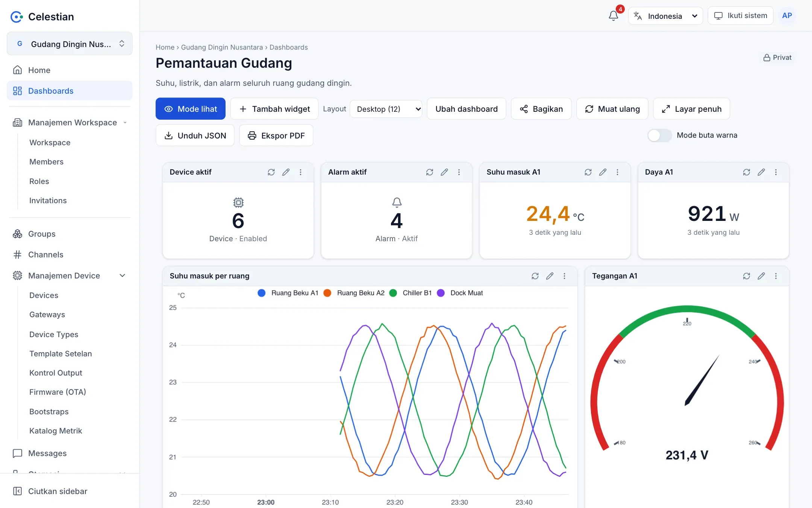Open Messages in sidebar
812x508 pixels.
[70, 453]
